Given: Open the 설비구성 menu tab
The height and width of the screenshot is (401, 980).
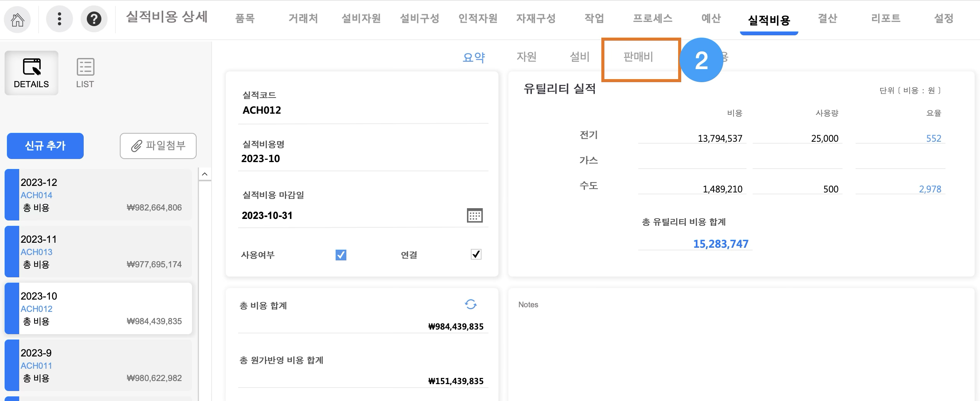Looking at the screenshot, I should [x=419, y=18].
